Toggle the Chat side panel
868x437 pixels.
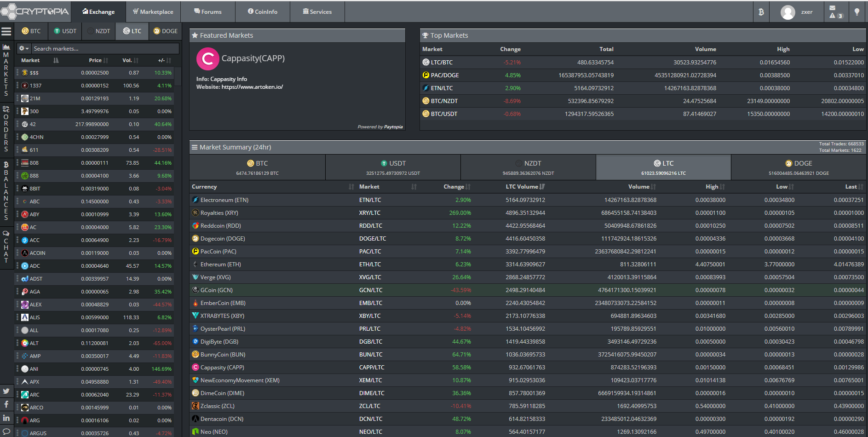click(x=6, y=247)
